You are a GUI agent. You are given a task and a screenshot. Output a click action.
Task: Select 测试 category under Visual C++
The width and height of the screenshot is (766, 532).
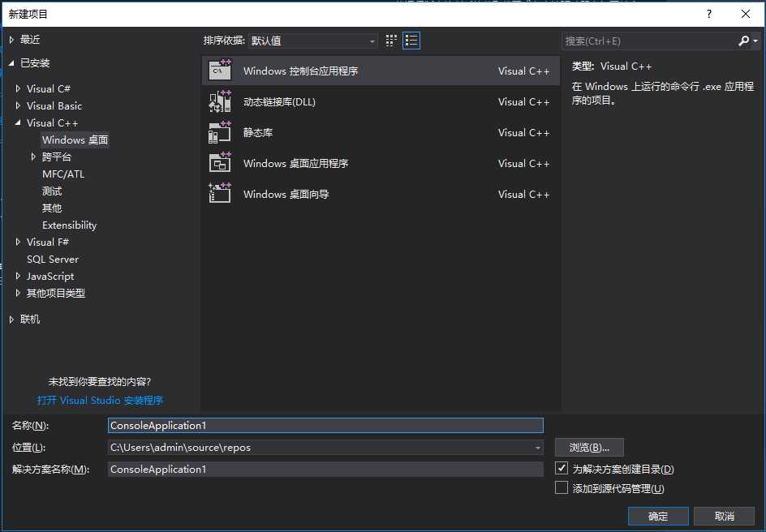coord(52,191)
